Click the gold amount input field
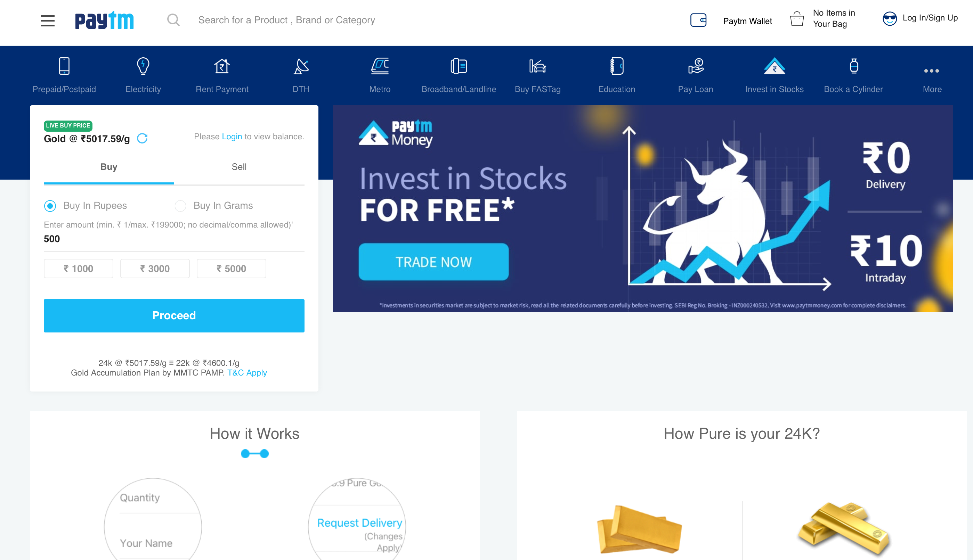Viewport: 973px width, 560px height. click(x=174, y=239)
